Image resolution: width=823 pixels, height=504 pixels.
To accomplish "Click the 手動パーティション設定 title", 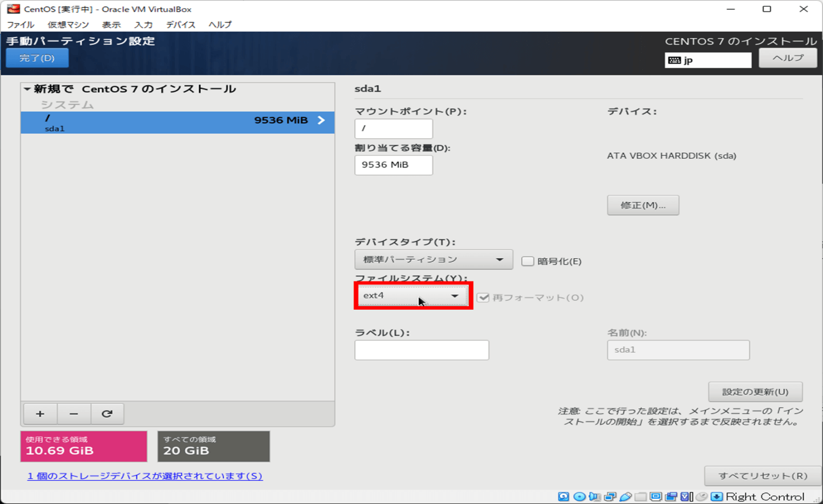I will (81, 41).
